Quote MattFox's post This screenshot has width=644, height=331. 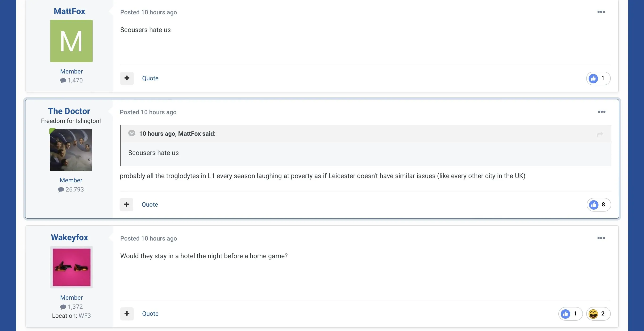click(x=150, y=78)
